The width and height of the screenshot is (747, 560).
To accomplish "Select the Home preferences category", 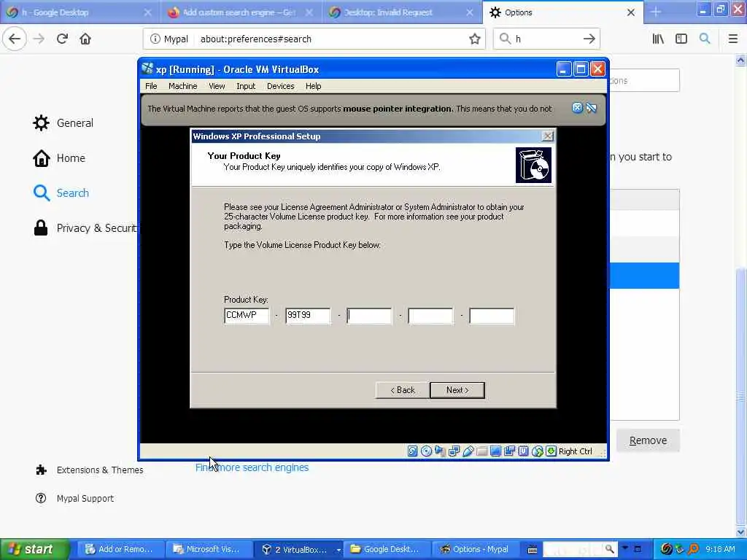I will pos(59,158).
